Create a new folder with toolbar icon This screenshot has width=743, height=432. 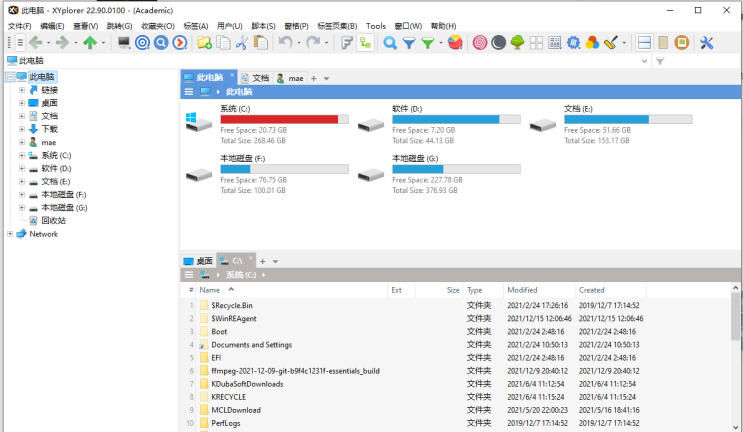(x=205, y=43)
